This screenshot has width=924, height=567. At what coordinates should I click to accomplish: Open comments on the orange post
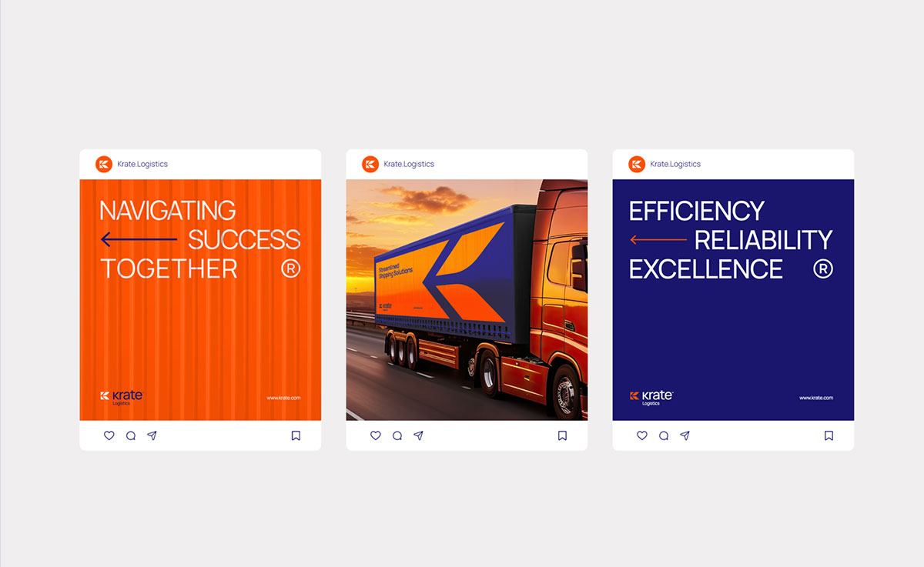pyautogui.click(x=131, y=435)
